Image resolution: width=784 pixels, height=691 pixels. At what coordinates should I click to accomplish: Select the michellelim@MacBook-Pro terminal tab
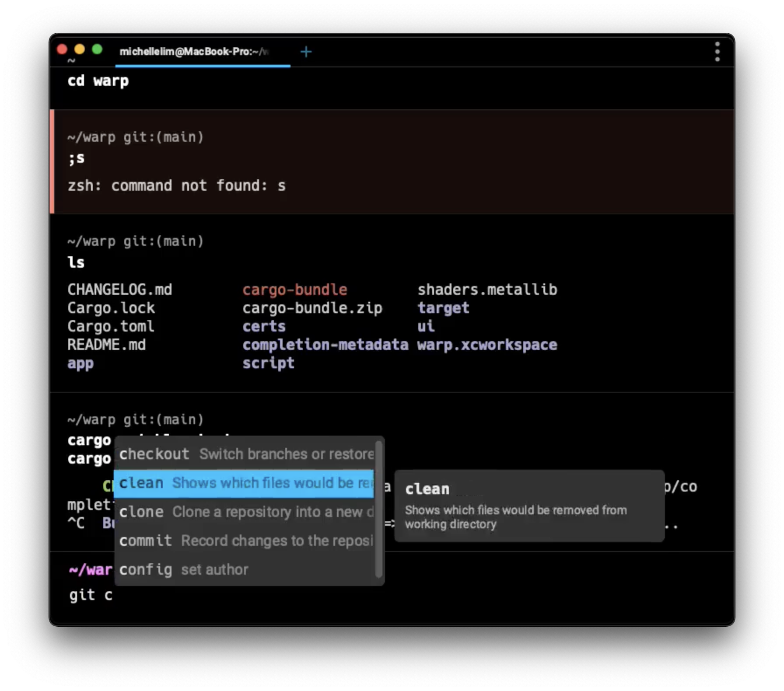[194, 52]
